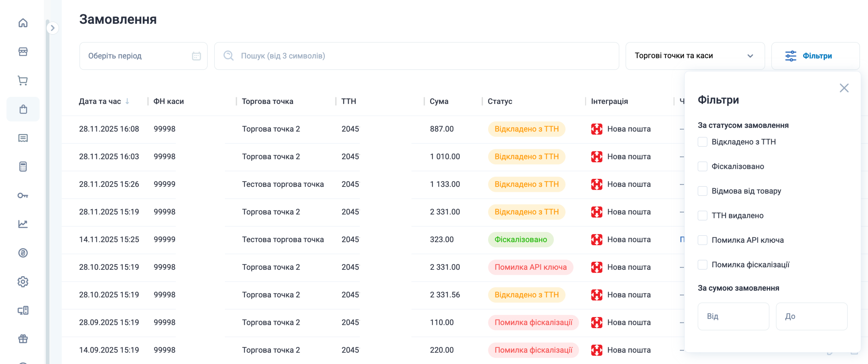Screen dimensions: 868x364
Task: Click the gift icon in sidebar
Action: [23, 339]
